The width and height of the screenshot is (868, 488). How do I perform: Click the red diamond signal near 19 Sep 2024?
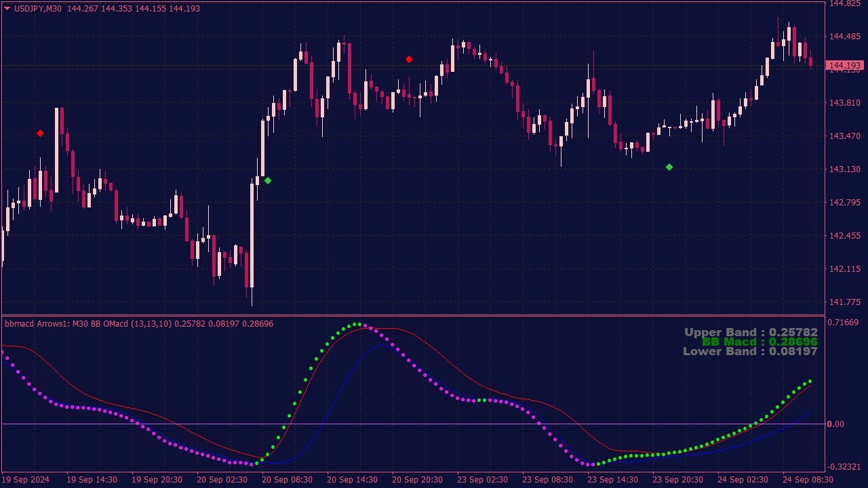tap(40, 133)
